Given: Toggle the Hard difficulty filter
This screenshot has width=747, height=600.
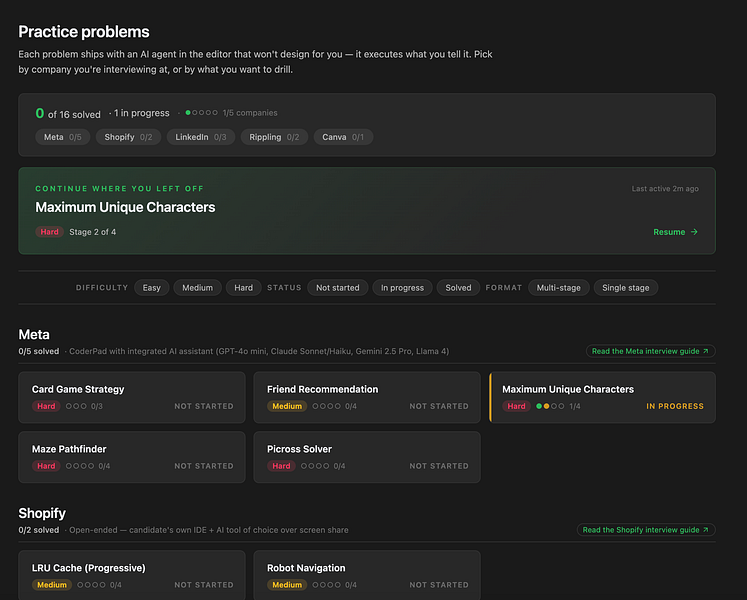Looking at the screenshot, I should [x=243, y=288].
